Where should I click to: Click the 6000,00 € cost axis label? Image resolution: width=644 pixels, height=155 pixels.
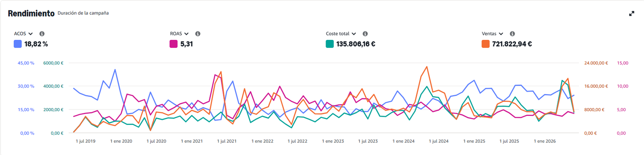coord(53,63)
